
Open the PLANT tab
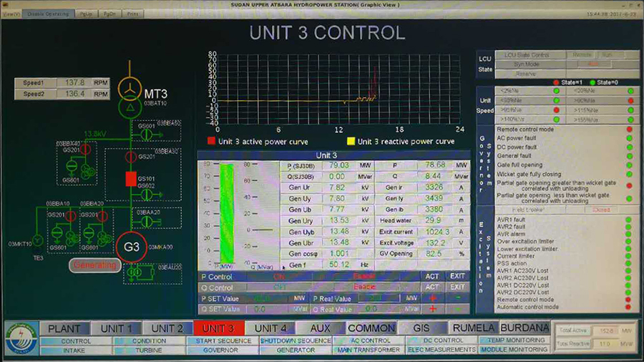click(x=64, y=328)
